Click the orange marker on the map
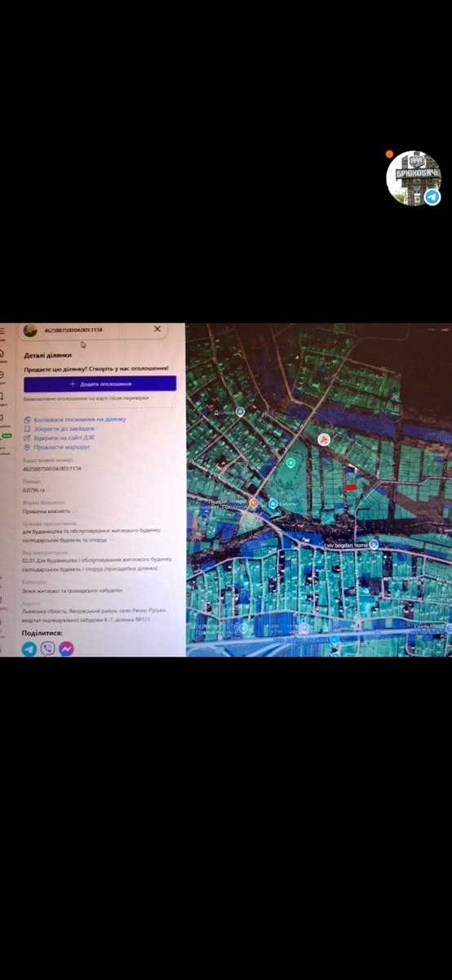The height and width of the screenshot is (980, 452). click(x=254, y=503)
